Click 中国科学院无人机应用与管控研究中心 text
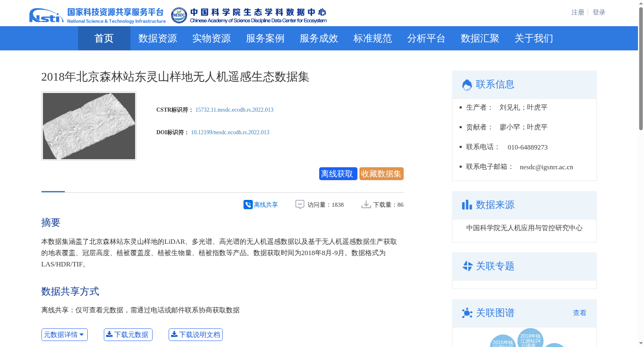This screenshot has height=347, width=644. pos(524,228)
